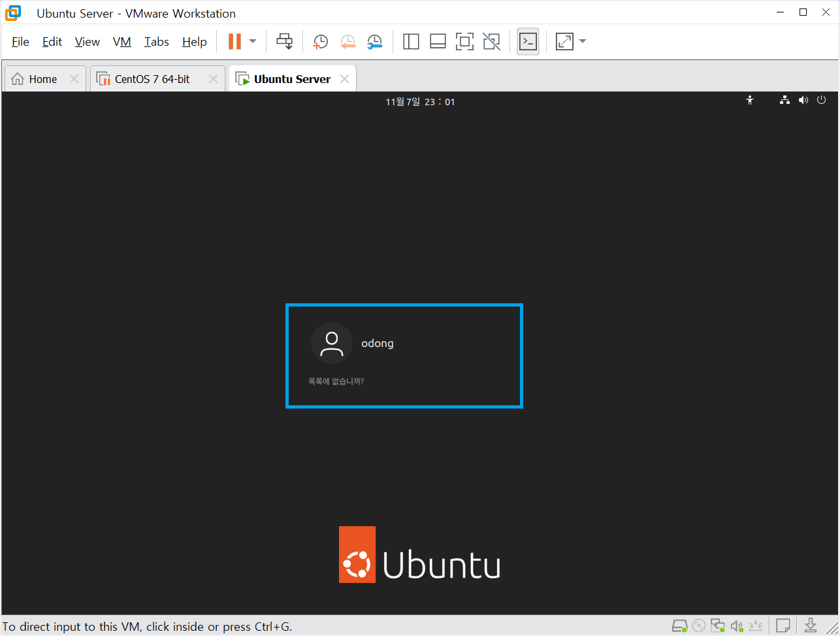Click the hard disk status bar icon

[x=680, y=626]
